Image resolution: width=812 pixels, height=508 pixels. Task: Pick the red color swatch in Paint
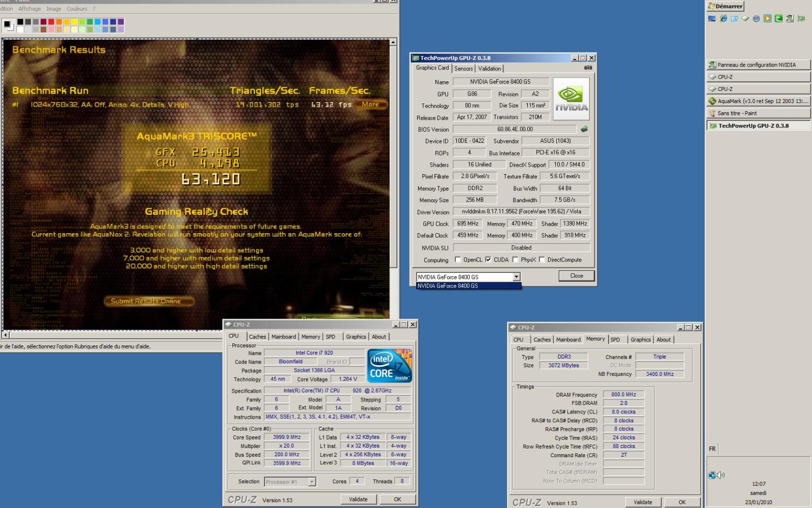click(51, 22)
